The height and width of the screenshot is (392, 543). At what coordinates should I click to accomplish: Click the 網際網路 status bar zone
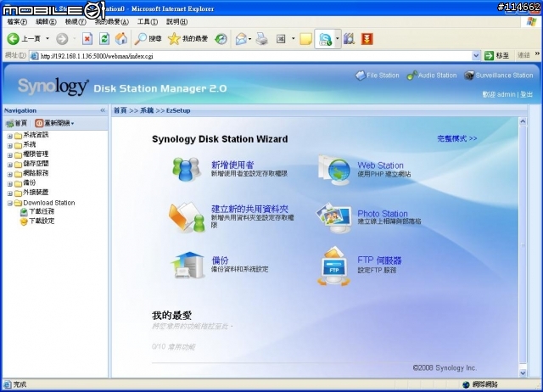click(x=481, y=384)
